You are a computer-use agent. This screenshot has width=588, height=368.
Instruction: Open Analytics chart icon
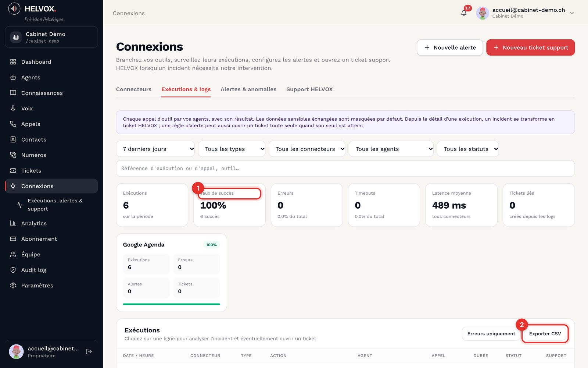pos(13,223)
